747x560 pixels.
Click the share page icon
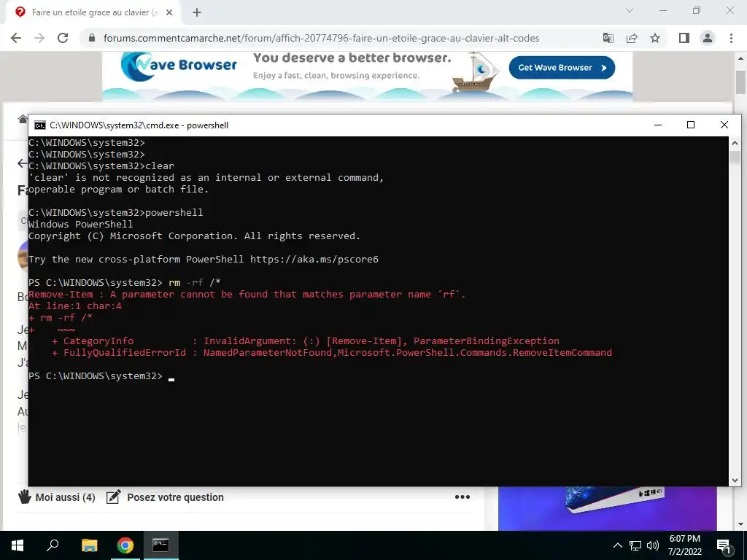click(x=632, y=38)
